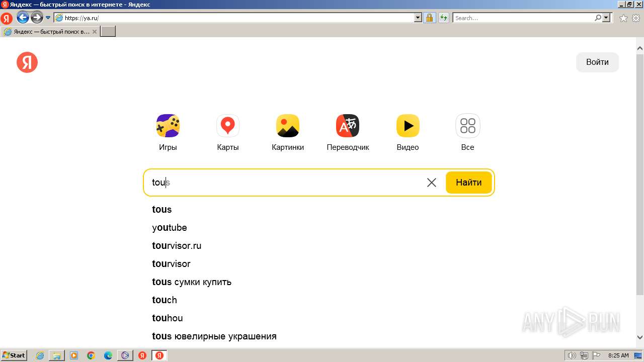The image size is (644, 362).
Task: Open Картинки images service icon
Action: pos(288,126)
